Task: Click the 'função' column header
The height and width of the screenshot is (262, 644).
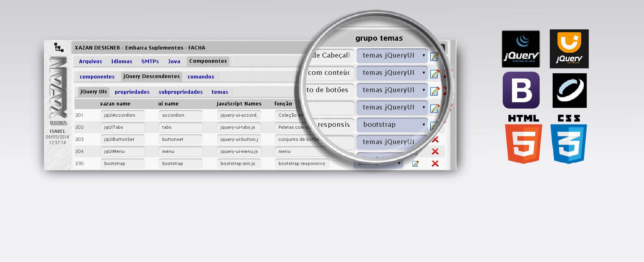Action: (283, 104)
